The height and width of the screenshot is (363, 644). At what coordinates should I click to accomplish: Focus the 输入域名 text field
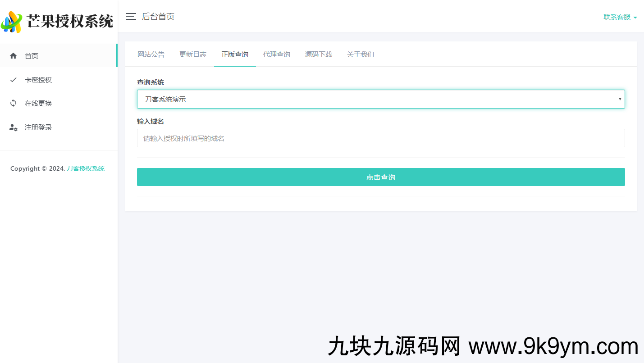point(381,138)
